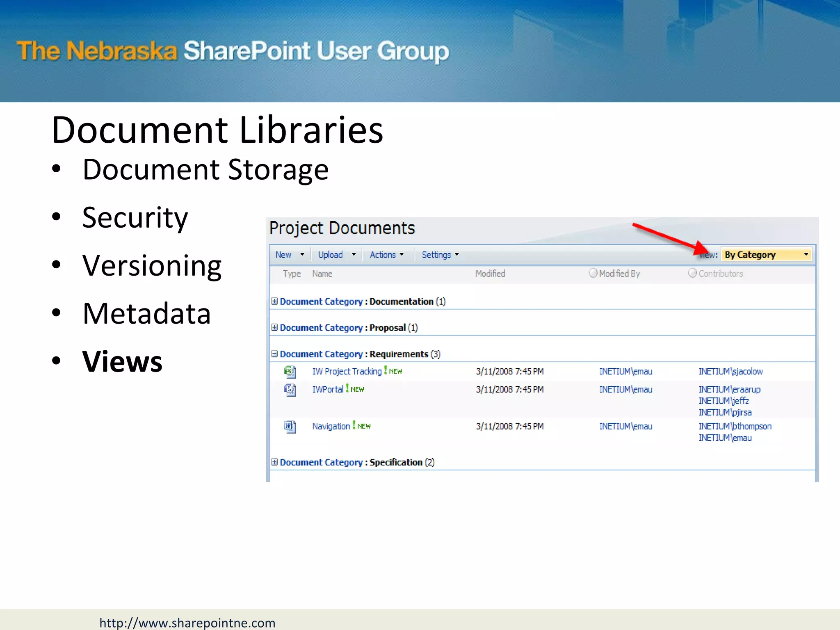840x630 pixels.
Task: Expand the Proposal category group
Action: tap(274, 328)
